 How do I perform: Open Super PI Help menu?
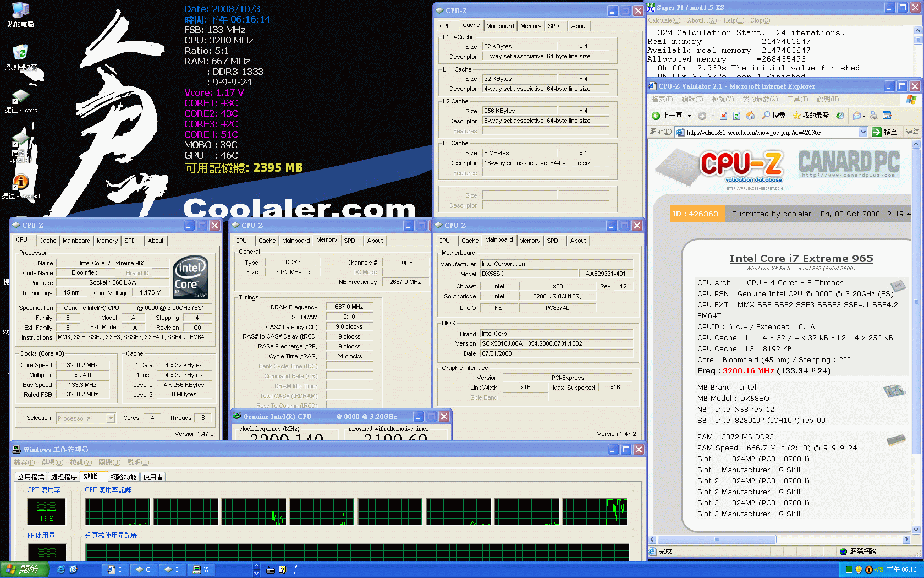coord(733,20)
